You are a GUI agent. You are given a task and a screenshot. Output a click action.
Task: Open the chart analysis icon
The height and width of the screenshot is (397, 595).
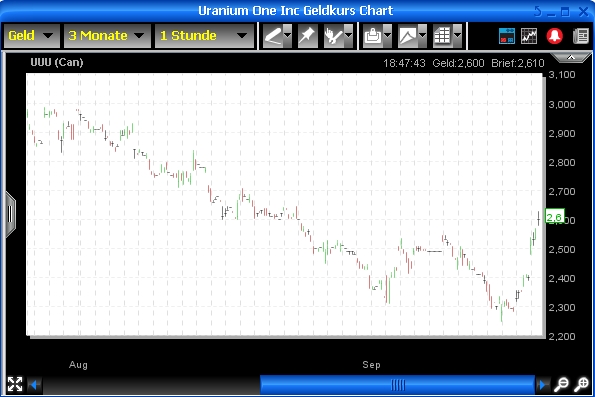coord(529,36)
